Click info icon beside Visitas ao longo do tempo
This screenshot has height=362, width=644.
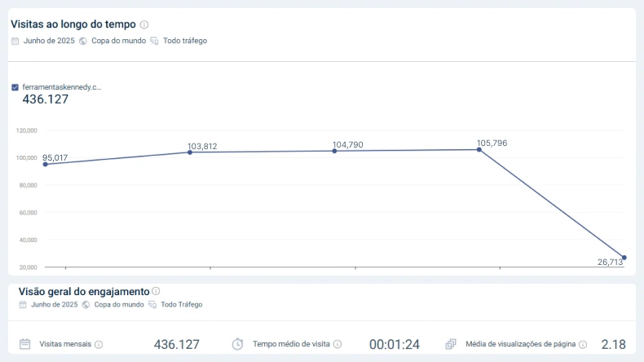click(144, 24)
